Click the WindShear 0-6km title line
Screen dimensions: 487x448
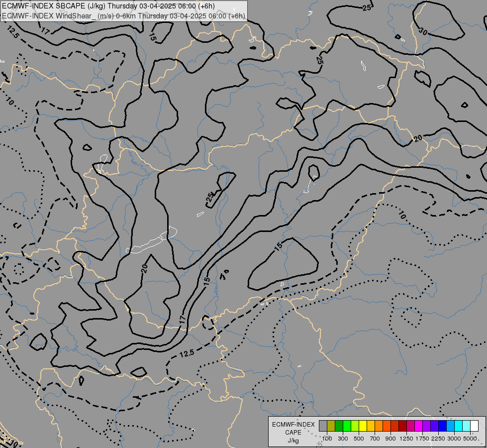(123, 16)
